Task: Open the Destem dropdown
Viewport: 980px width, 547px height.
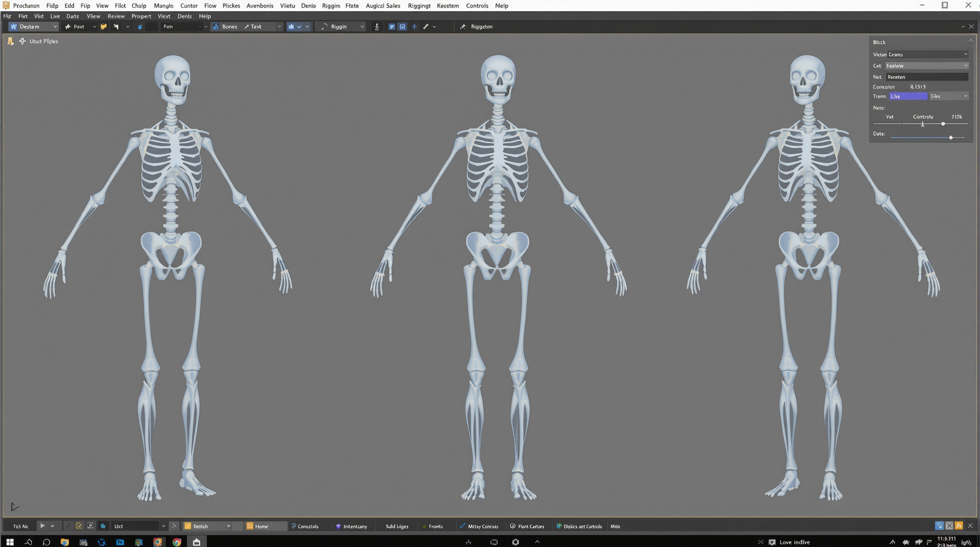Action: coord(55,27)
